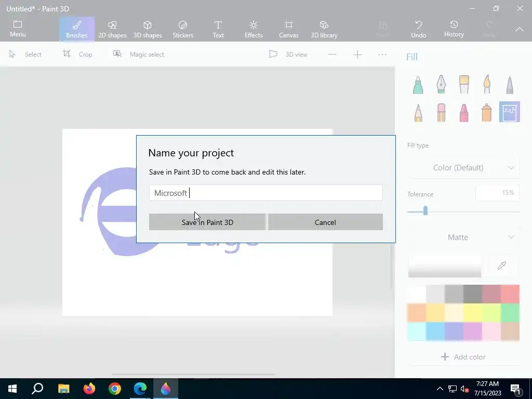This screenshot has width=532, height=399.
Task: Select the Watercolor brush
Action: tap(487, 85)
